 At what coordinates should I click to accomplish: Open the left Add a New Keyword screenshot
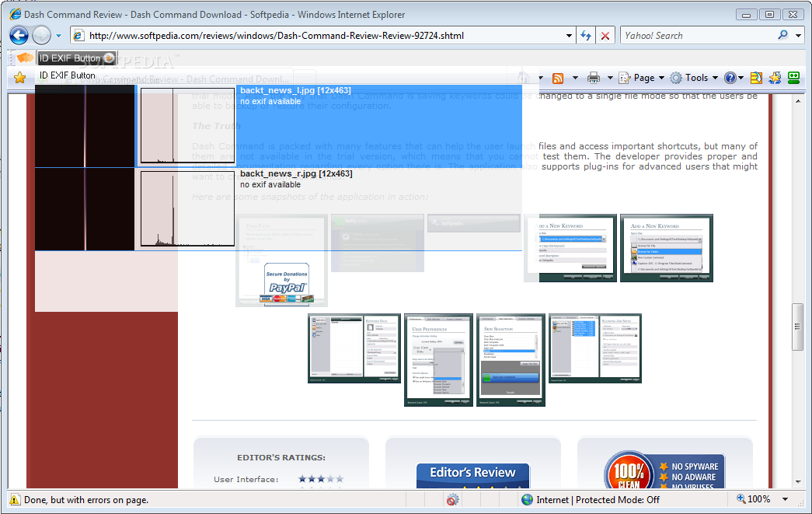570,248
